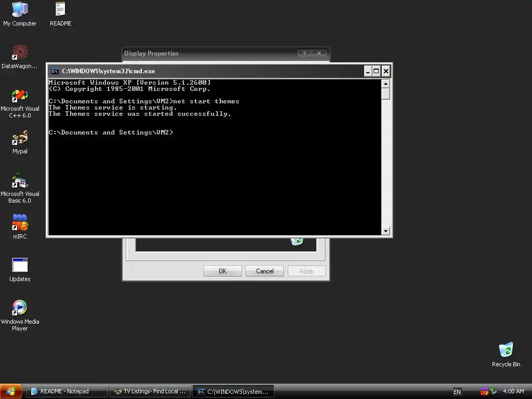
Task: Close the cmd.exe window
Action: click(386, 71)
